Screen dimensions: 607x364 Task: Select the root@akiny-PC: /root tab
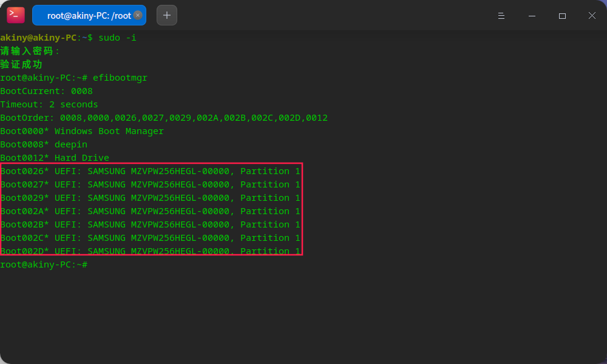pyautogui.click(x=89, y=16)
